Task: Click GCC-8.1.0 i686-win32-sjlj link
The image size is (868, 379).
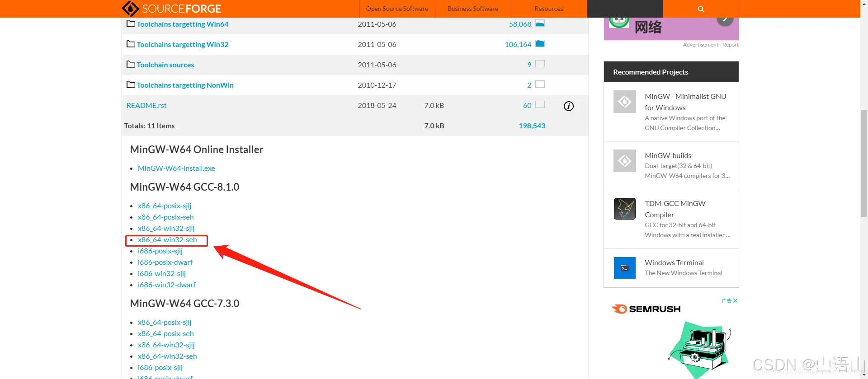Action: (162, 273)
